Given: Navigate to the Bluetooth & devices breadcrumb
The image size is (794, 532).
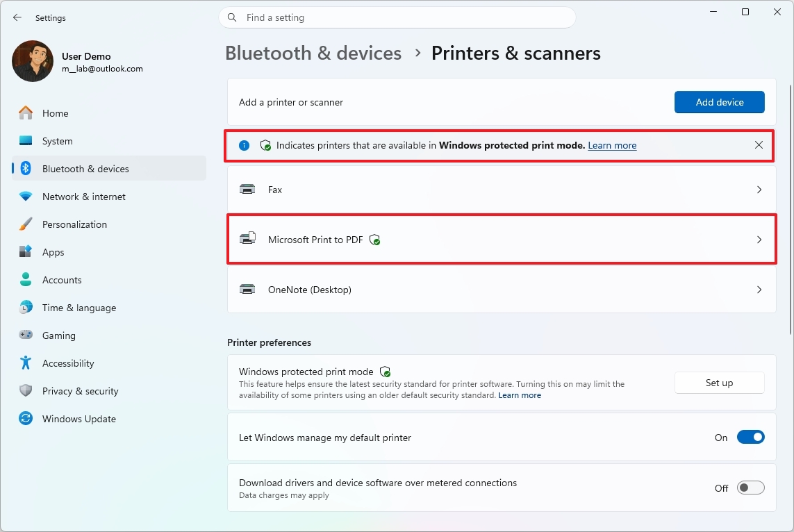Looking at the screenshot, I should pos(313,53).
